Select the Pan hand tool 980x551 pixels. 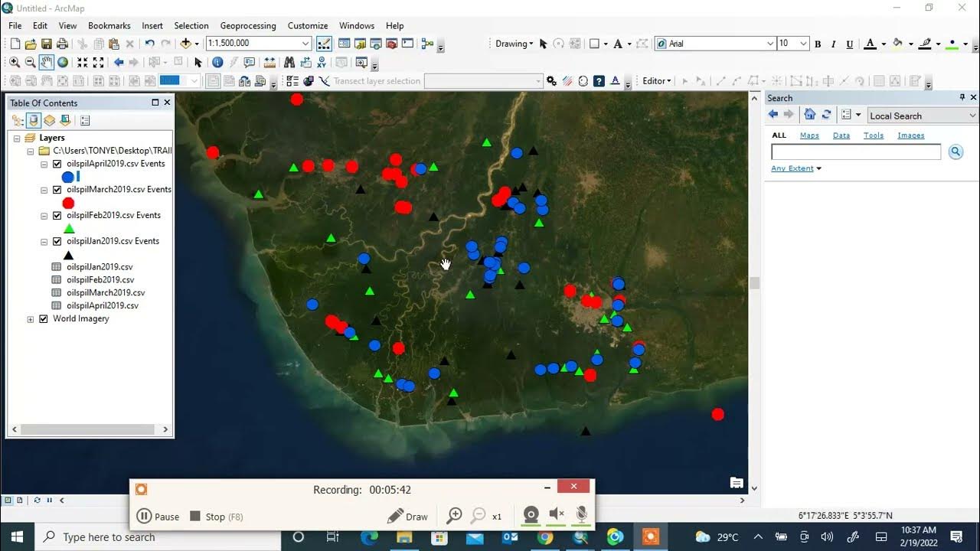pos(47,63)
